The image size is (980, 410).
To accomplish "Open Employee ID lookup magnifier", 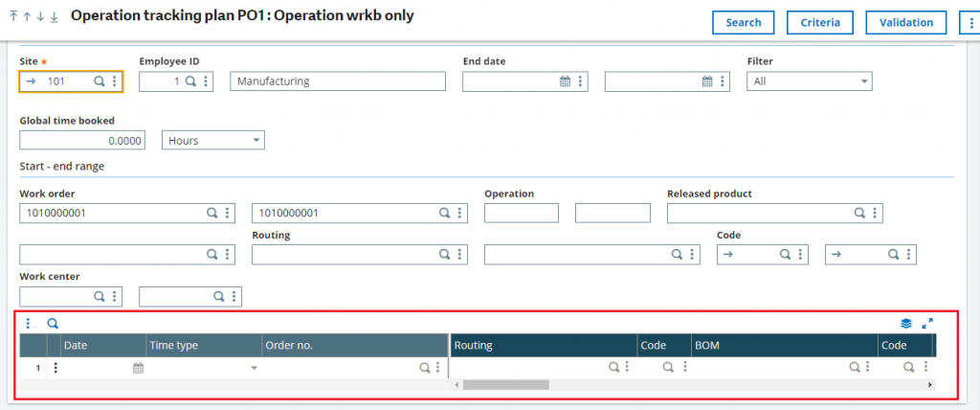I will (x=190, y=82).
